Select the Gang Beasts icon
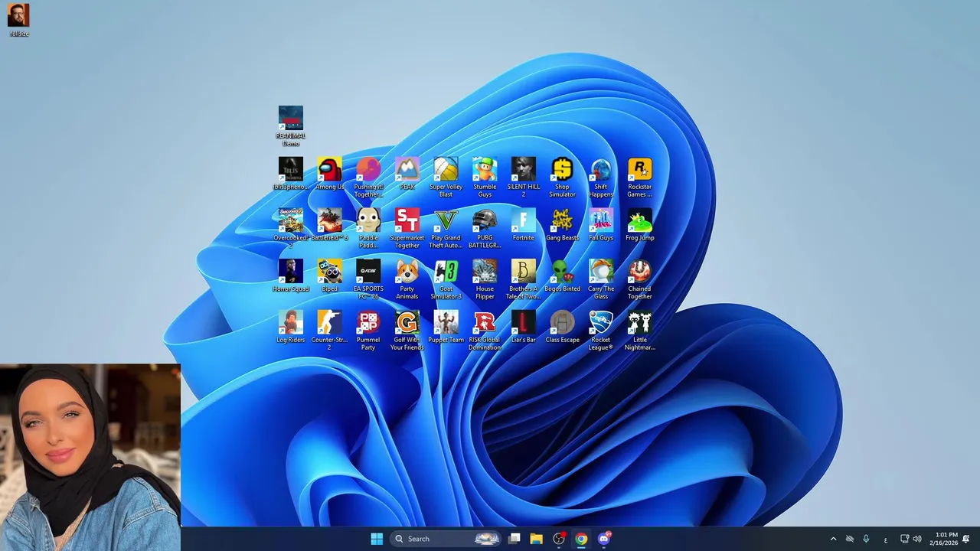 pyautogui.click(x=562, y=225)
